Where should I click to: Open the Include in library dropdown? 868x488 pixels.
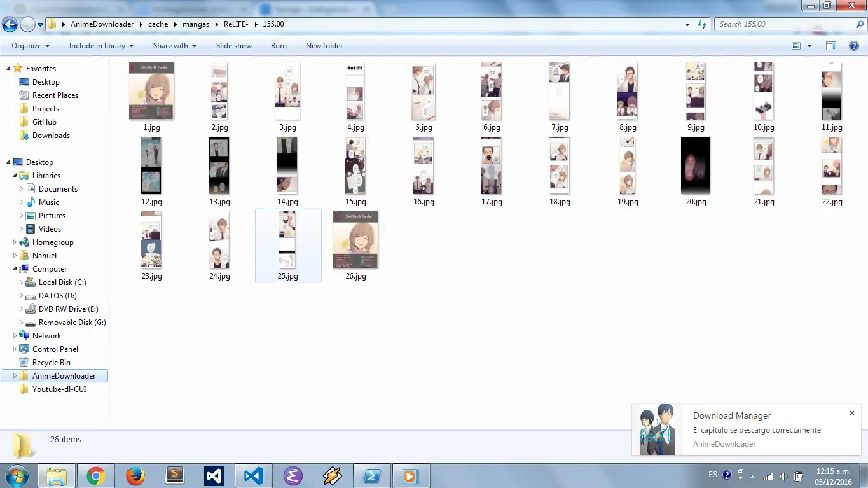pyautogui.click(x=101, y=46)
